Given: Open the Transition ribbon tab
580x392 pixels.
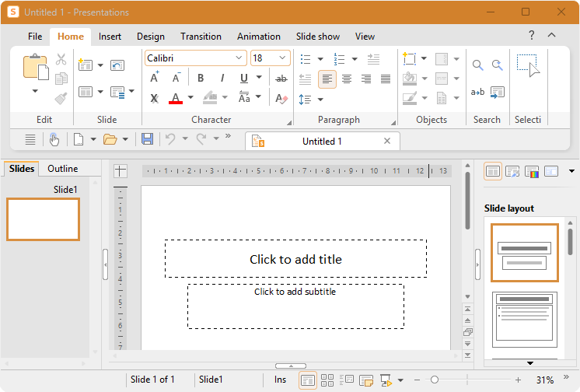Looking at the screenshot, I should [x=201, y=37].
